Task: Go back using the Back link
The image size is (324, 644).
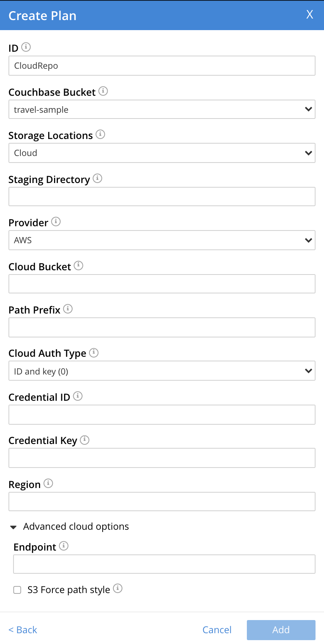Action: pyautogui.click(x=23, y=630)
